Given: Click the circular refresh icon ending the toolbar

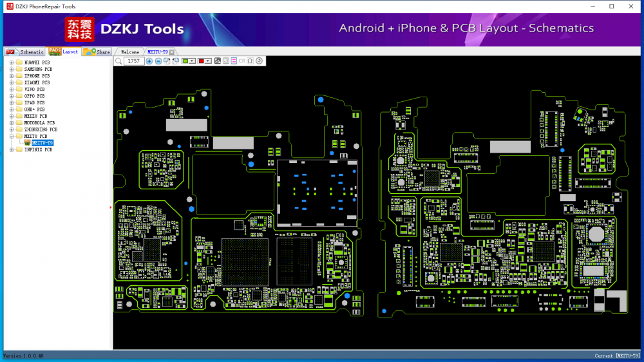Looking at the screenshot, I should pos(259,61).
